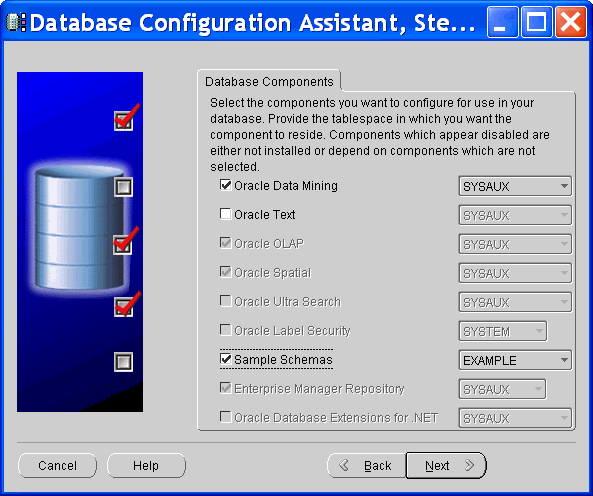Open Help for this step
The image size is (593, 496).
146,465
